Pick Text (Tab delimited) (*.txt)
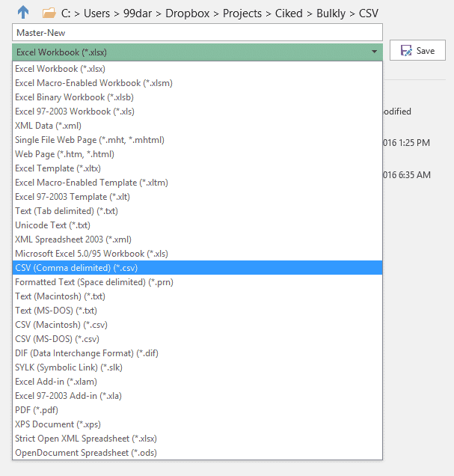Screen dimensions: 454x476 coord(197,211)
